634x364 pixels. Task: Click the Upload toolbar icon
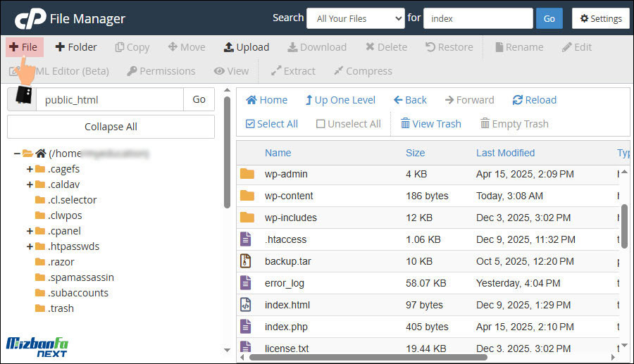229,47
